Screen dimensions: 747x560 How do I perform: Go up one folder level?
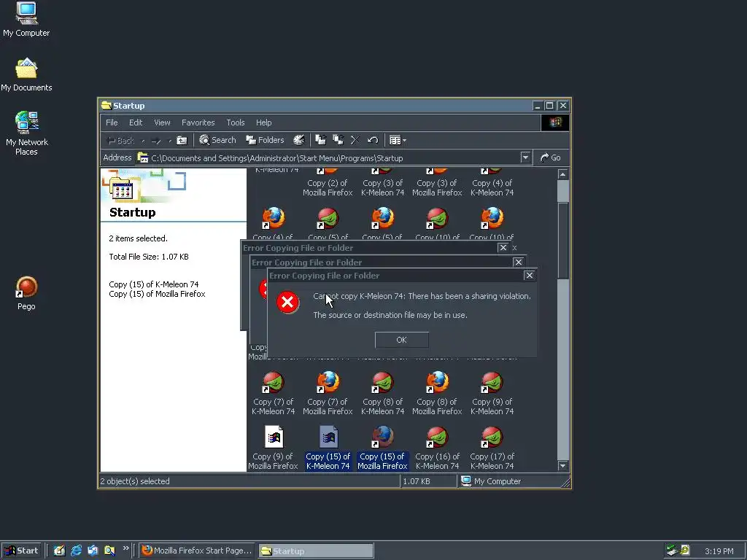coord(182,141)
